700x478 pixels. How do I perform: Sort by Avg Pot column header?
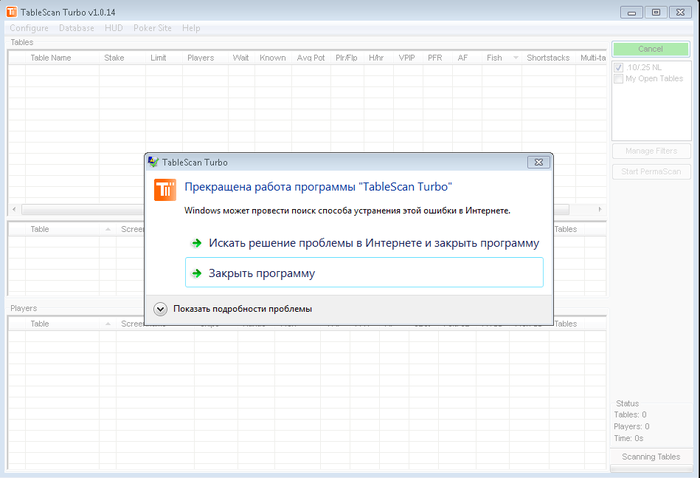[311, 58]
